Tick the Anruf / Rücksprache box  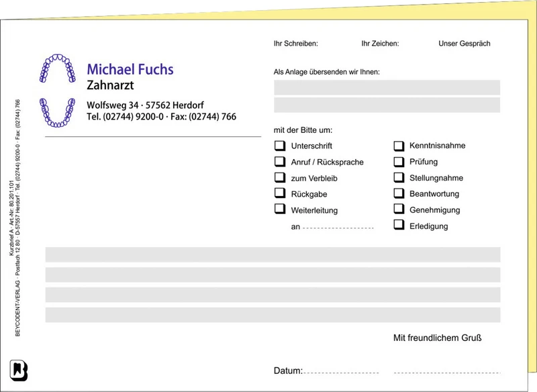pyautogui.click(x=280, y=161)
